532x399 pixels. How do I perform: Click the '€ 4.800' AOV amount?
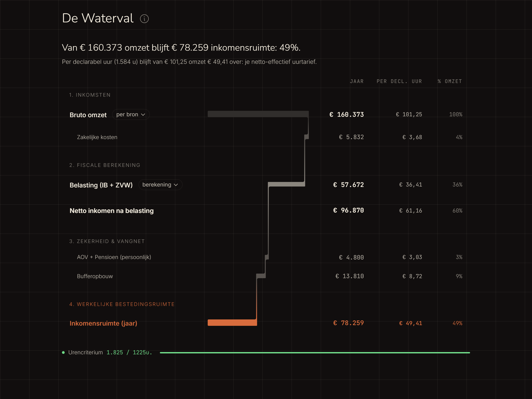[351, 257]
